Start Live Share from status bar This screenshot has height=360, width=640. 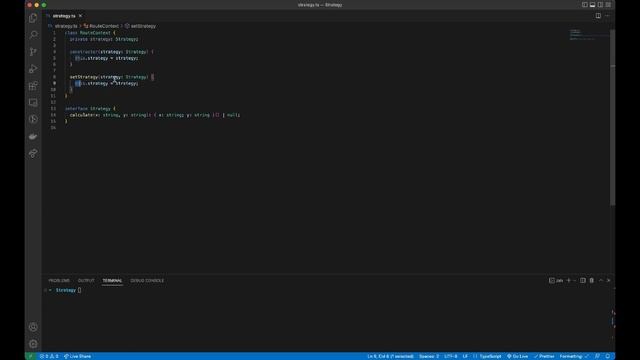point(77,356)
